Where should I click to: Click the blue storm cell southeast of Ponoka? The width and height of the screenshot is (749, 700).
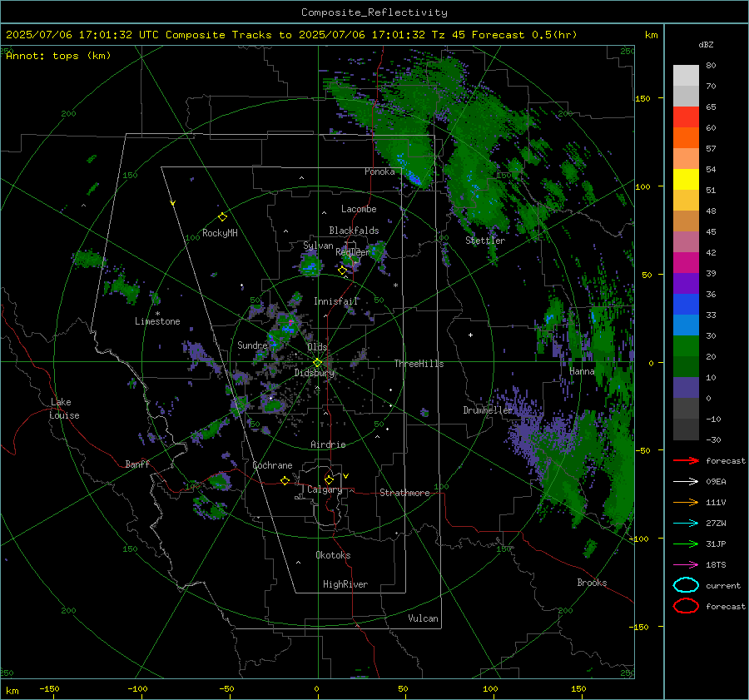click(x=414, y=179)
